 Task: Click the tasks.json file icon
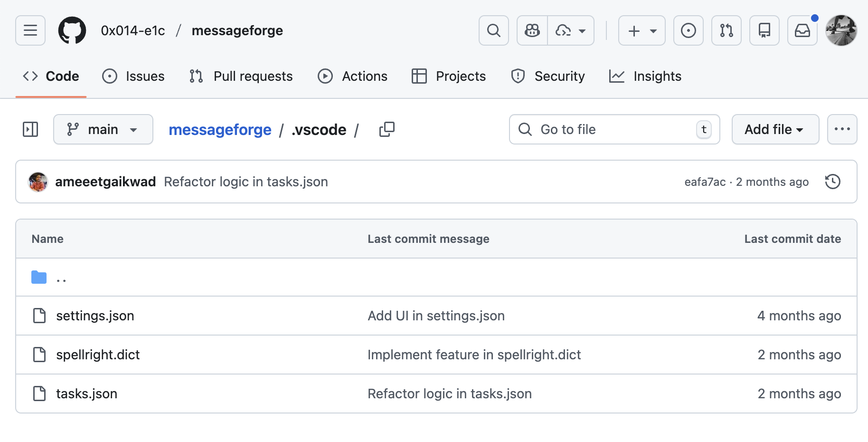(39, 394)
